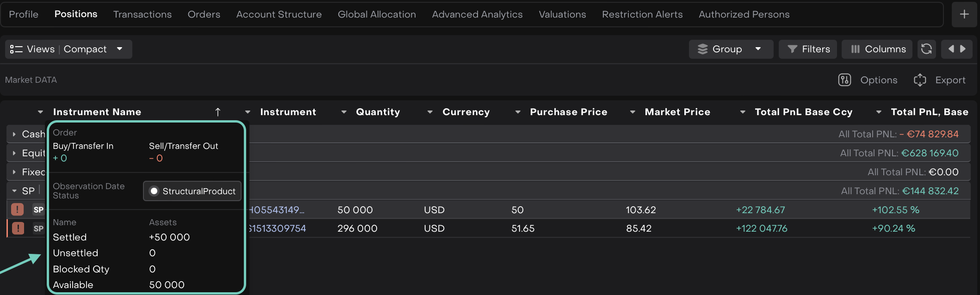Screen dimensions: 980x295
Task: Open Options settings icon
Action: 844,80
